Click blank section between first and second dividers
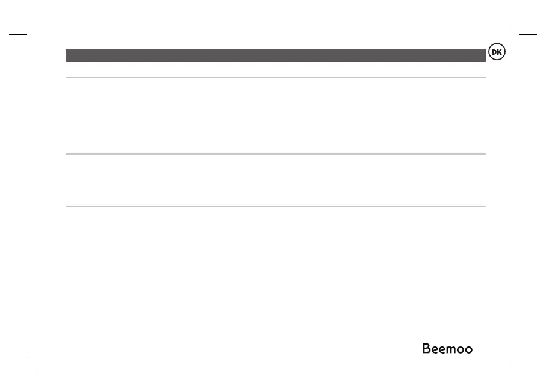Screen dimensions: 546x392 tap(275, 115)
